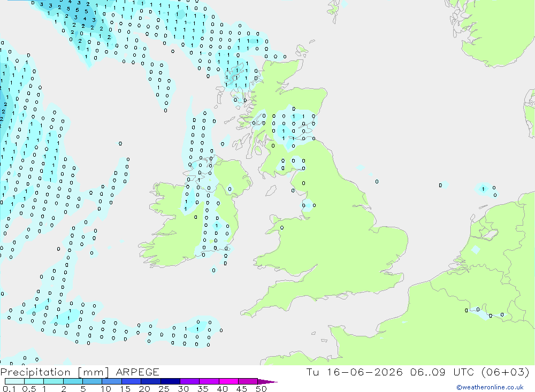Click the legend label "50"
Screen dimensions: 535x392
pyautogui.click(x=261, y=389)
